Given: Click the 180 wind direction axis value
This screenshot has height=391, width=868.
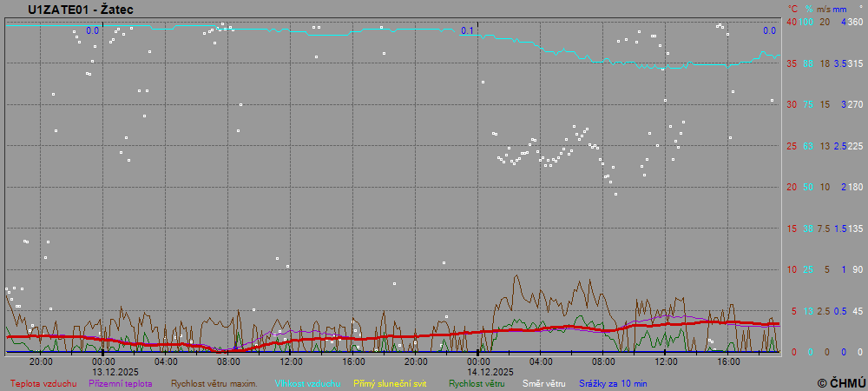Looking at the screenshot, I should click(855, 187).
